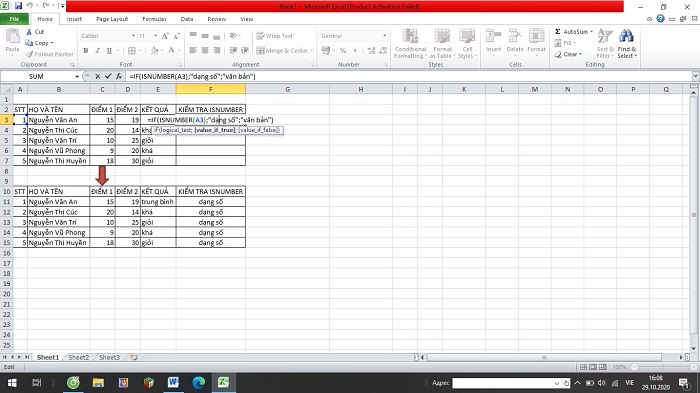Click the Decrease Font Size icon
700x393 pixels.
tap(176, 36)
